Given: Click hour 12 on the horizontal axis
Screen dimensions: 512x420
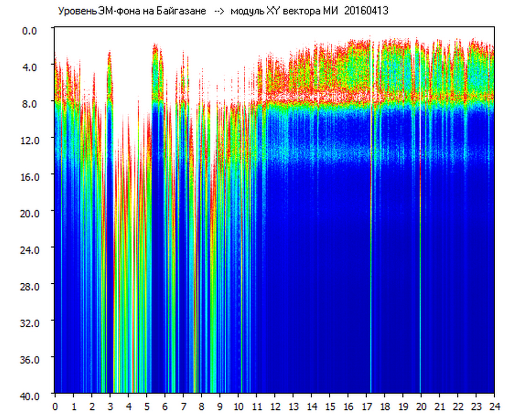Looking at the screenshot, I should (x=275, y=406).
